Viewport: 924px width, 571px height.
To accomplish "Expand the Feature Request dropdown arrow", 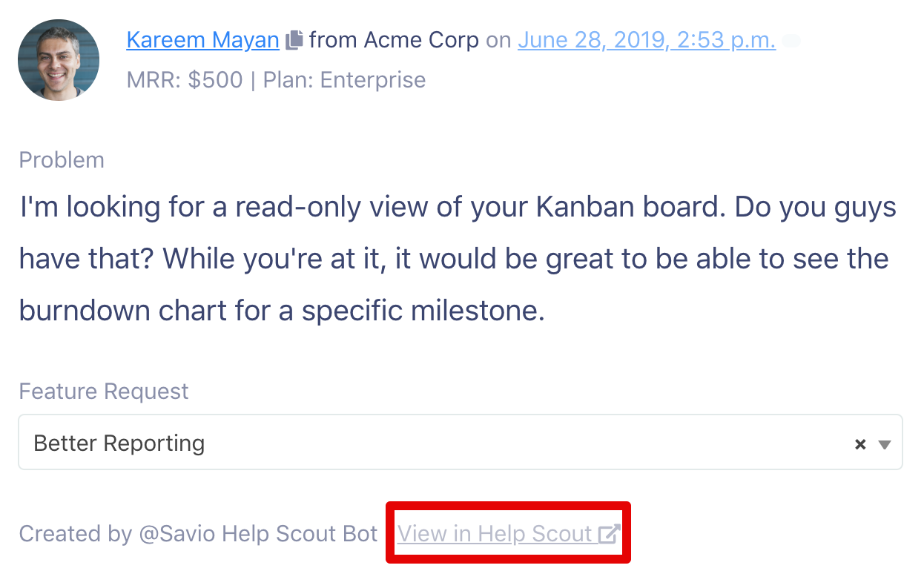I will (x=884, y=445).
